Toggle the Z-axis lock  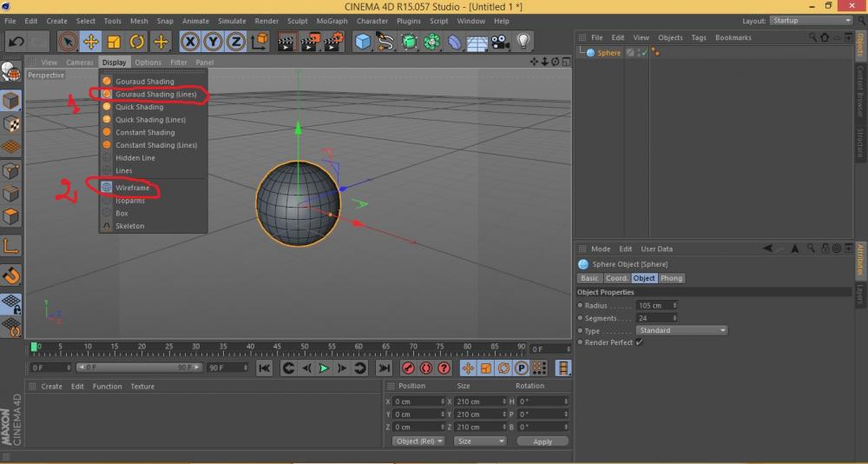tap(235, 42)
